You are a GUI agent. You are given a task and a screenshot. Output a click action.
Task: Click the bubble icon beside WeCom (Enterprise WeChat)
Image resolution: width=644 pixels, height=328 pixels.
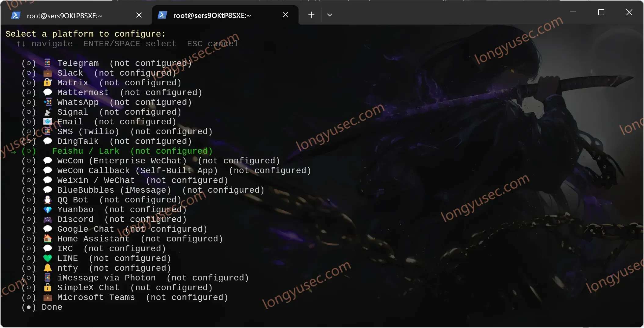coord(47,161)
